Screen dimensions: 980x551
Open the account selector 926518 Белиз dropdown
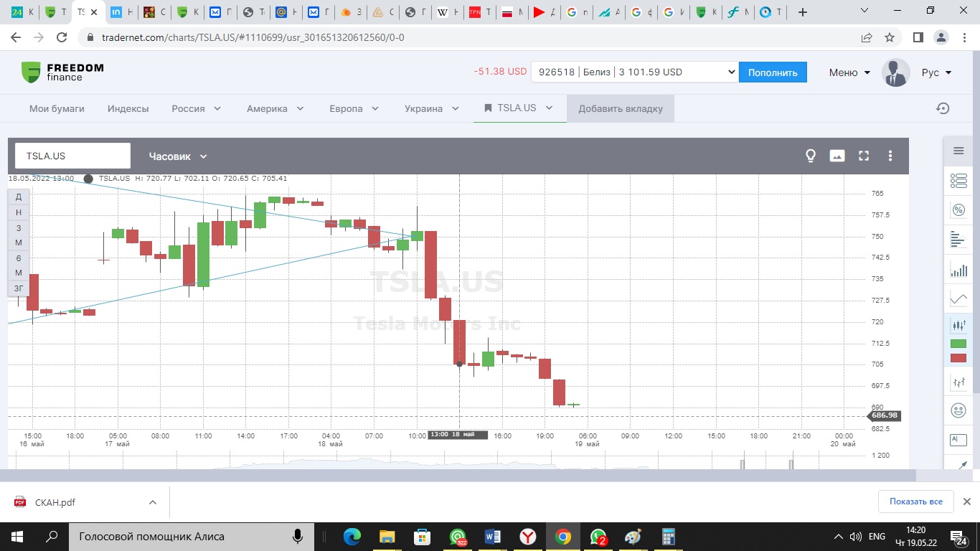(x=635, y=72)
